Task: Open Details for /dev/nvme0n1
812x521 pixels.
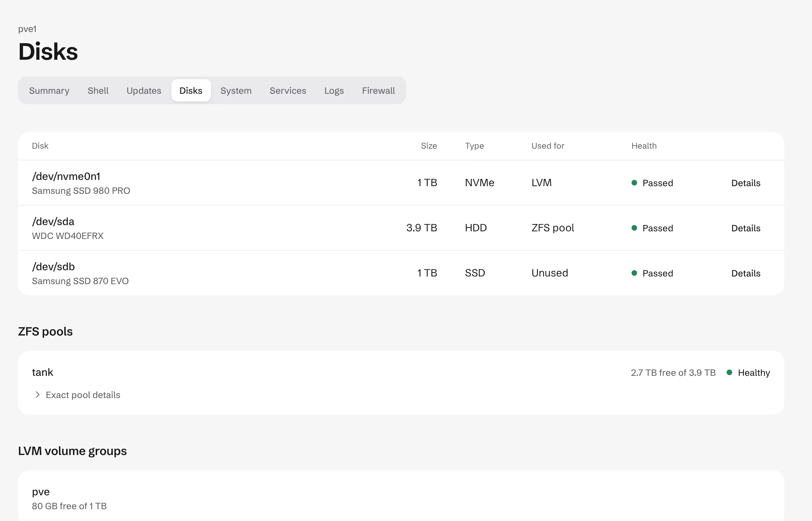Action: click(x=746, y=183)
